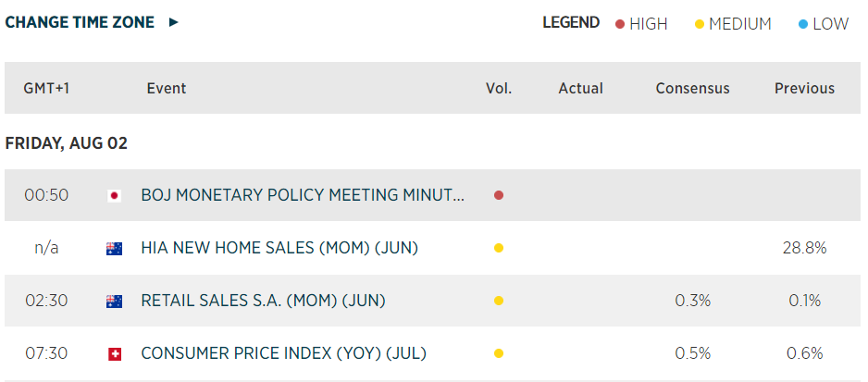Click the red HIGH legend color dot
This screenshot has height=382, width=868.
[x=620, y=24]
